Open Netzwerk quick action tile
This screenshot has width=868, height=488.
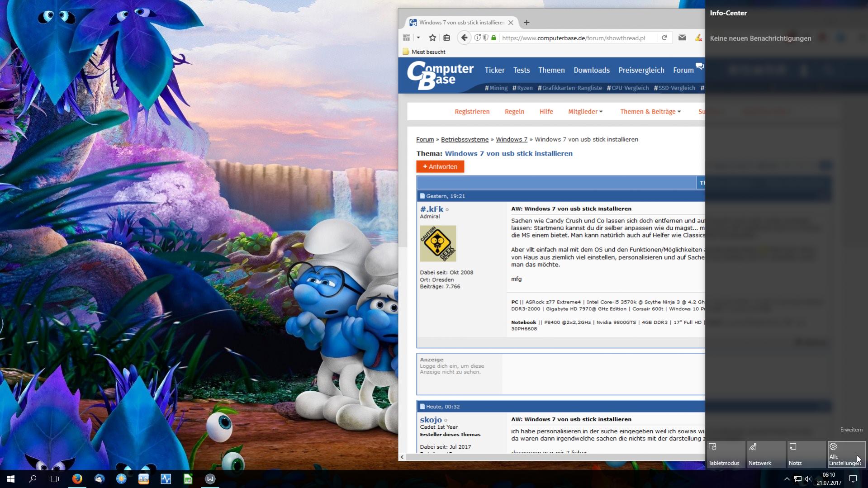coord(766,454)
